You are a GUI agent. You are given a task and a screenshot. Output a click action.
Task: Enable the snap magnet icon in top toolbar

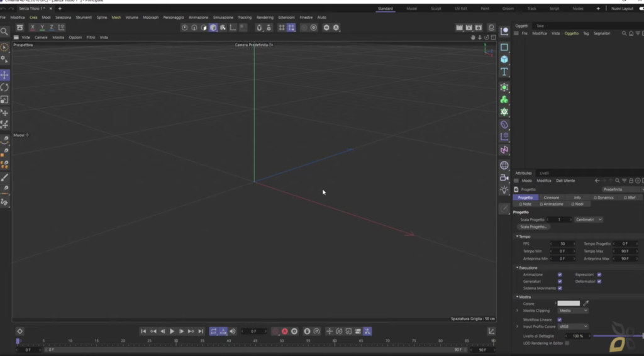(259, 28)
